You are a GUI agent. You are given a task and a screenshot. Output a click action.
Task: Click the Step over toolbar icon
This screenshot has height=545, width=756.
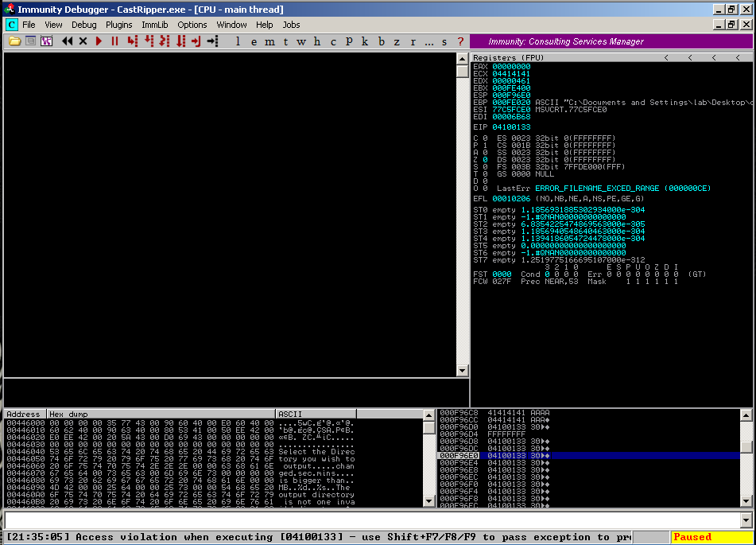coord(149,41)
